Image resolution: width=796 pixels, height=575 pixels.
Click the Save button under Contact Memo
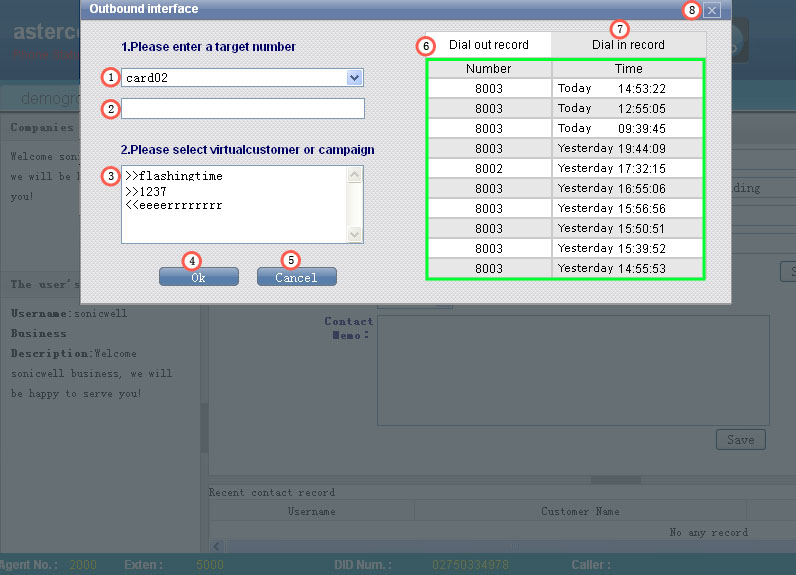[x=740, y=440]
